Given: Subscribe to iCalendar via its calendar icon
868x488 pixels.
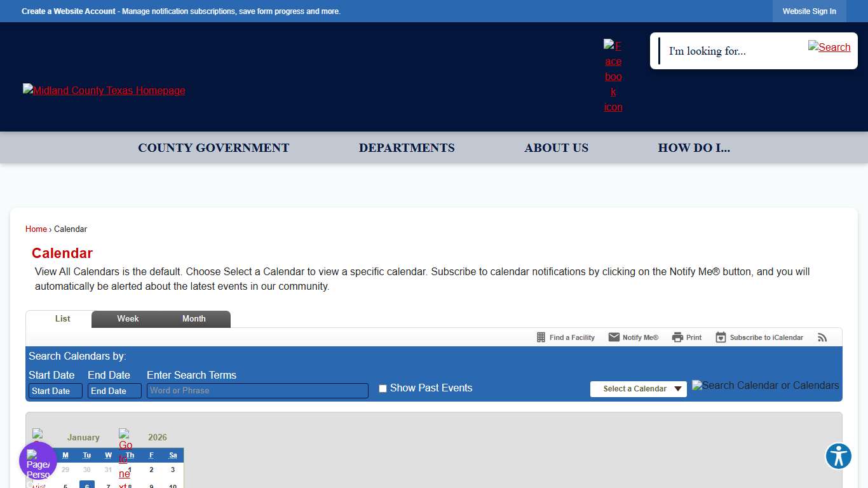Looking at the screenshot, I should (x=721, y=337).
